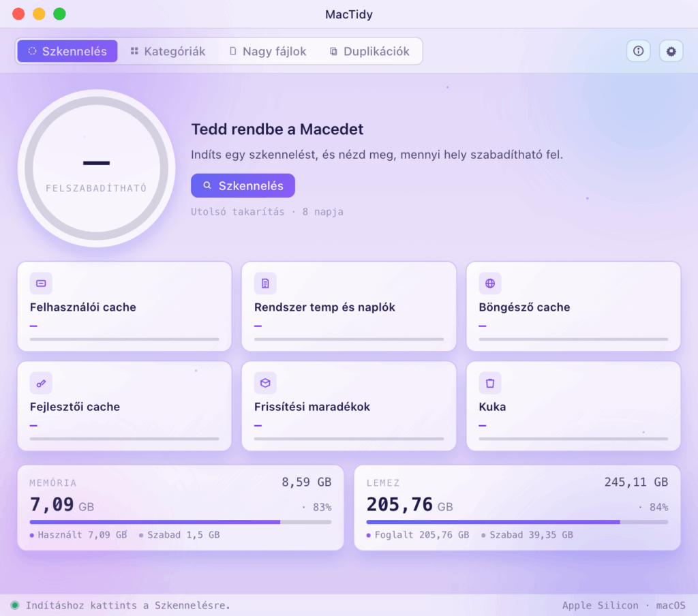Viewport: 698px width, 616px height.
Task: Click the Böngésző cache progress bar
Action: tap(573, 339)
